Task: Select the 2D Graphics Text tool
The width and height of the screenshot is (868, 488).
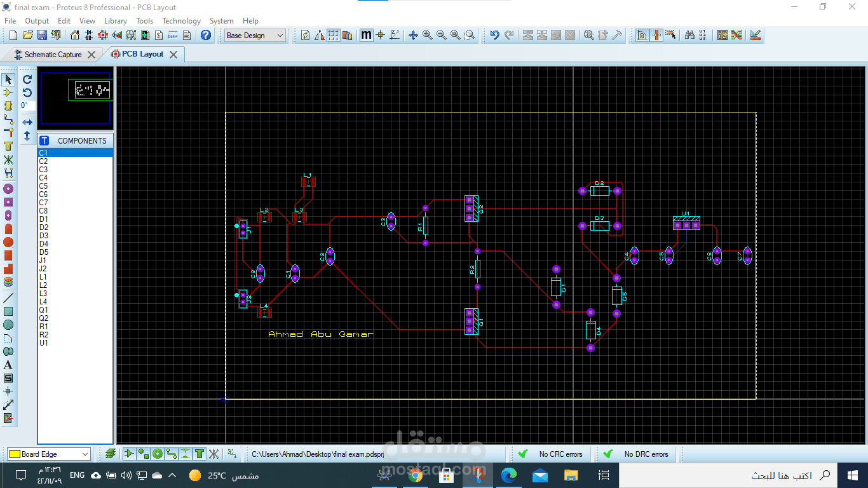Action: tap(8, 365)
